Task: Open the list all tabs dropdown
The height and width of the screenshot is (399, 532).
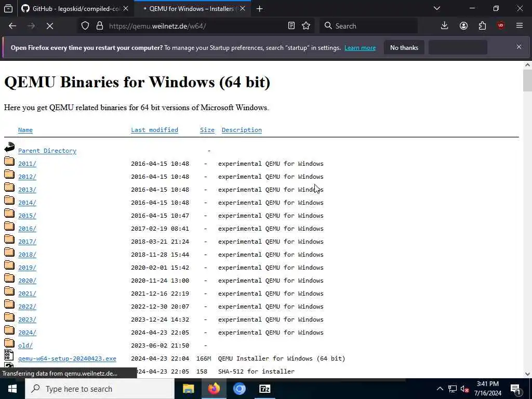Action: coord(437,8)
